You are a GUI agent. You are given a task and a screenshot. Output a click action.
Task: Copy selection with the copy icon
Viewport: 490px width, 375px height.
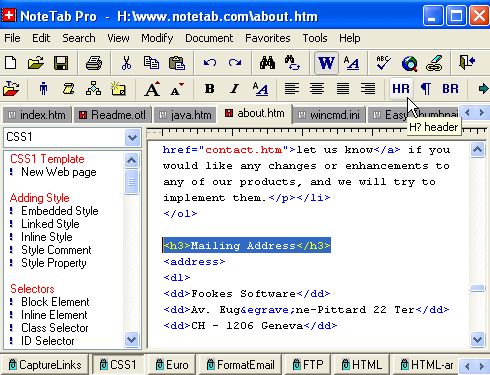pyautogui.click(x=151, y=63)
